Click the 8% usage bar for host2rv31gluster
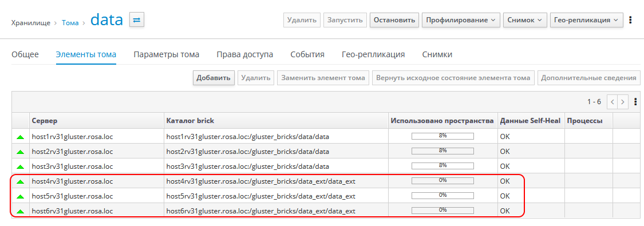This screenshot has width=644, height=226. click(x=442, y=152)
